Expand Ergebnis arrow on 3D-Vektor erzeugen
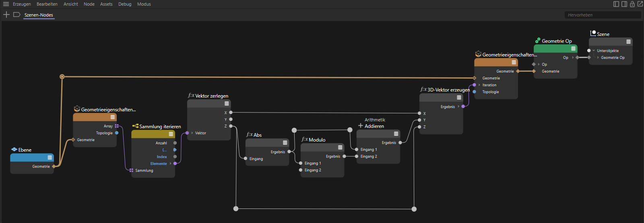The width and height of the screenshot is (644, 223). 458,106
